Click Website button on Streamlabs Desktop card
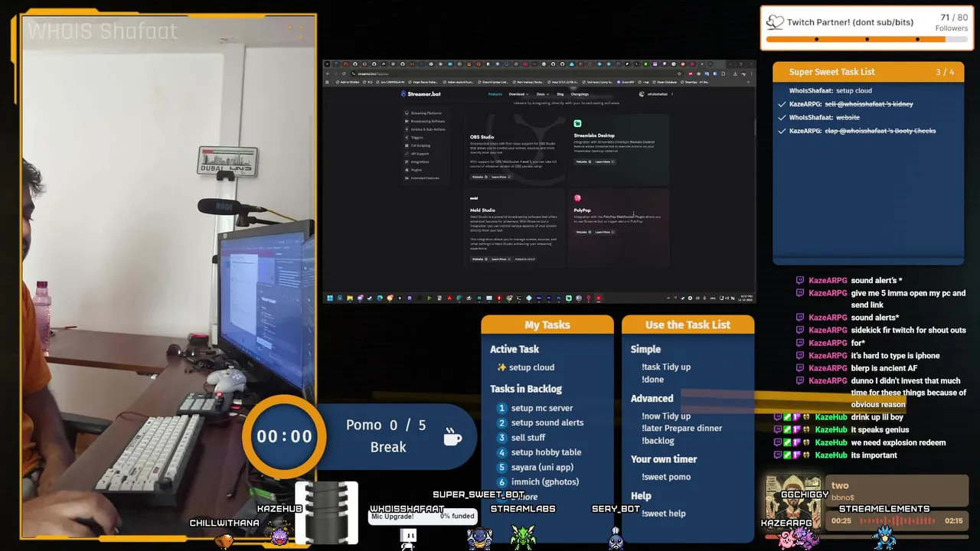 click(x=583, y=161)
